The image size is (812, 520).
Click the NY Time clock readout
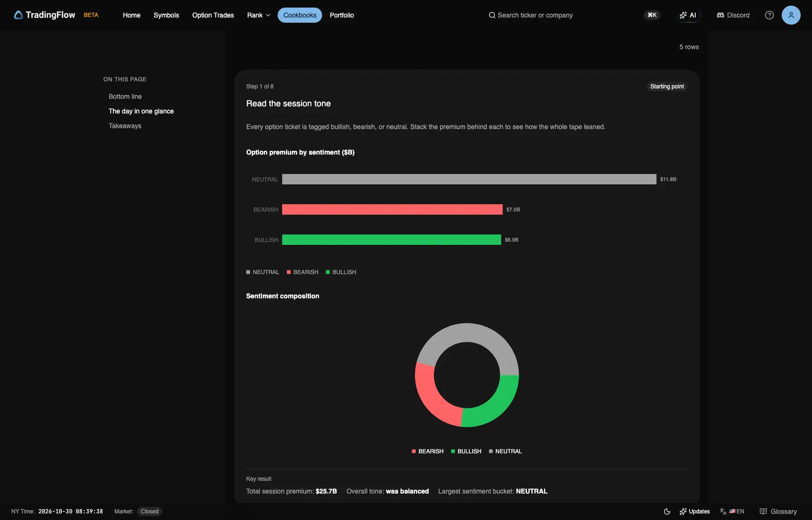click(70, 511)
